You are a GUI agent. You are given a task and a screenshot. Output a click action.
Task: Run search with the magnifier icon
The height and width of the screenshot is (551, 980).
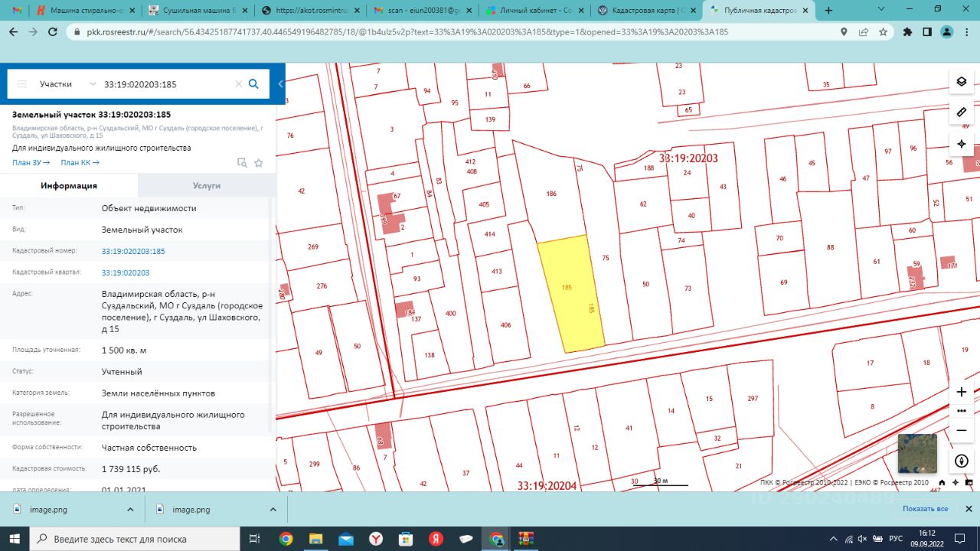[x=254, y=84]
